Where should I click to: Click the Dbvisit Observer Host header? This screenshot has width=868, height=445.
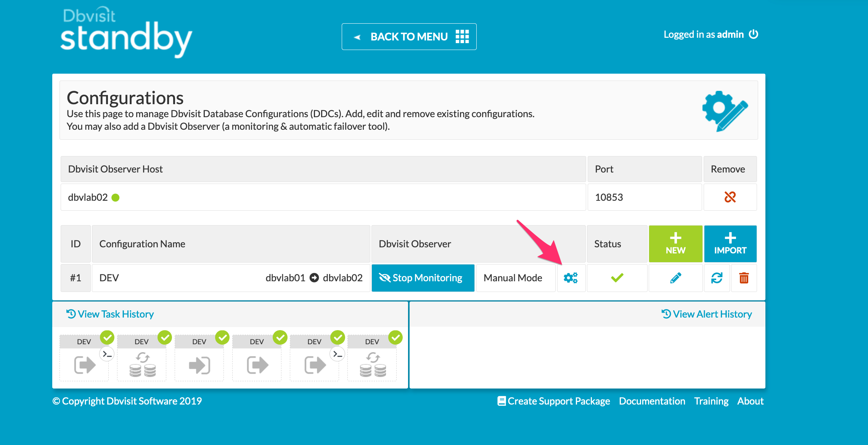click(323, 169)
